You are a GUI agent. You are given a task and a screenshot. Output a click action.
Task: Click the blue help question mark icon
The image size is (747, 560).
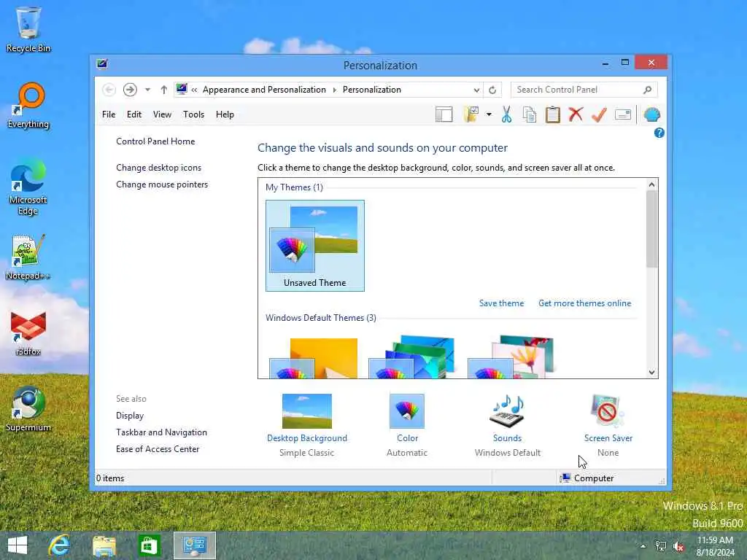[x=659, y=133]
